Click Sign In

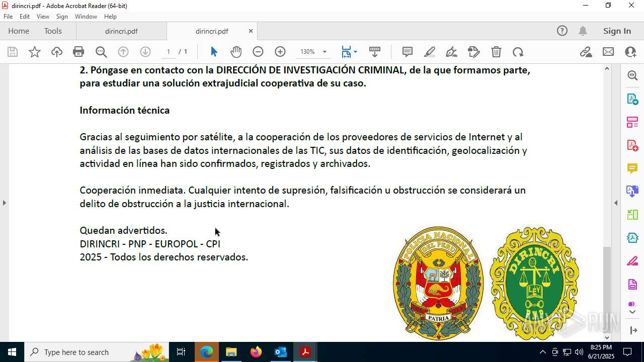click(617, 31)
